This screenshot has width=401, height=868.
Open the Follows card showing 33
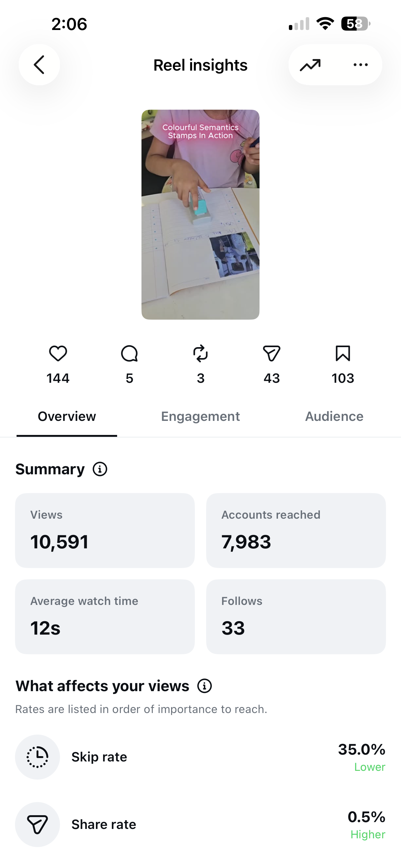pyautogui.click(x=296, y=617)
